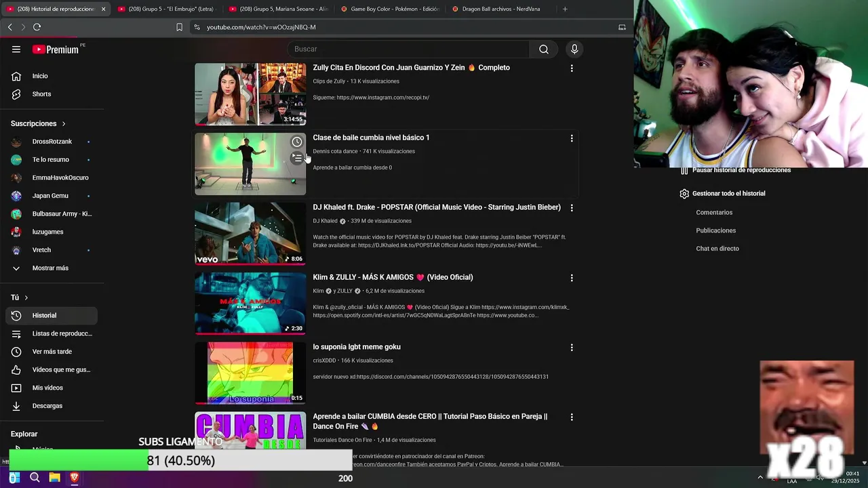Open Ver más tarde in sidebar
The height and width of the screenshot is (488, 868).
pyautogui.click(x=52, y=352)
